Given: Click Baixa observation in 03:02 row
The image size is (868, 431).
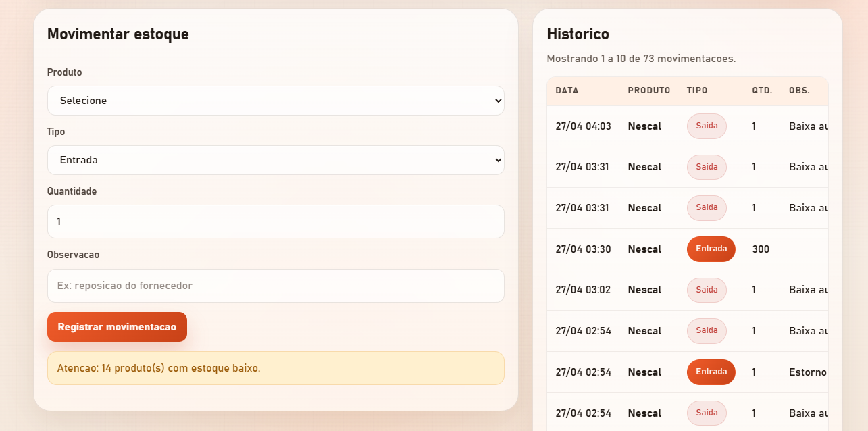Looking at the screenshot, I should [x=808, y=290].
